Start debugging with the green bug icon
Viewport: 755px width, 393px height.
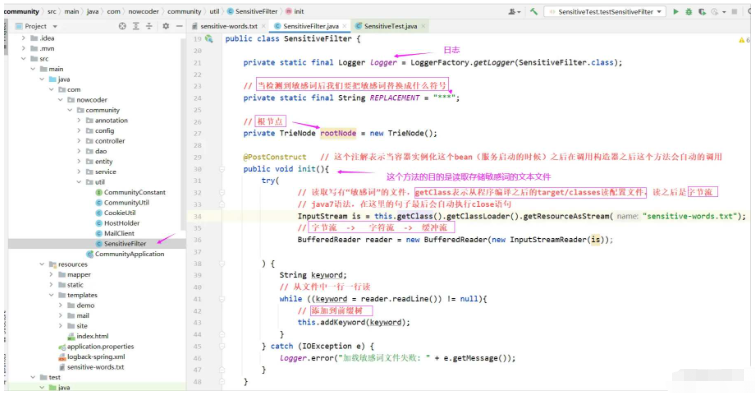(689, 12)
